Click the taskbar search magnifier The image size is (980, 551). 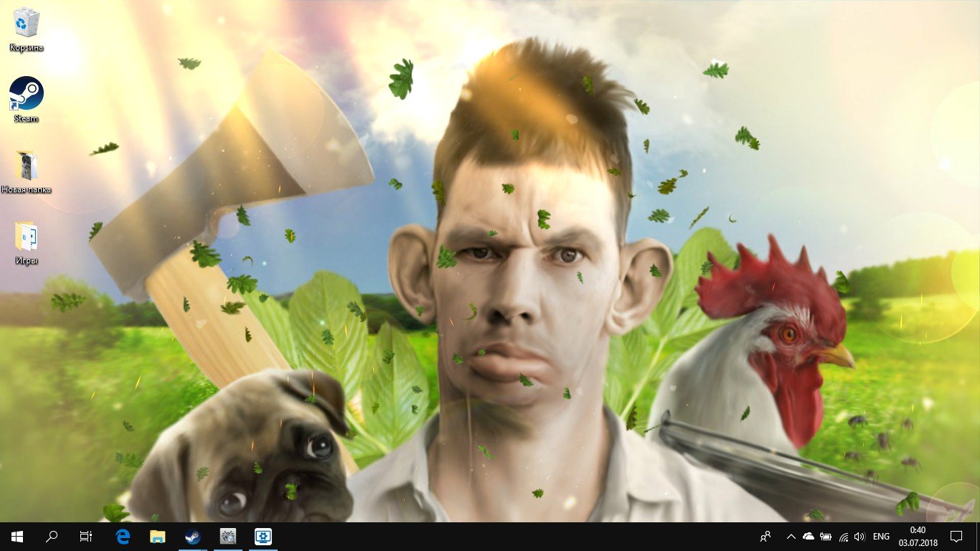click(52, 537)
